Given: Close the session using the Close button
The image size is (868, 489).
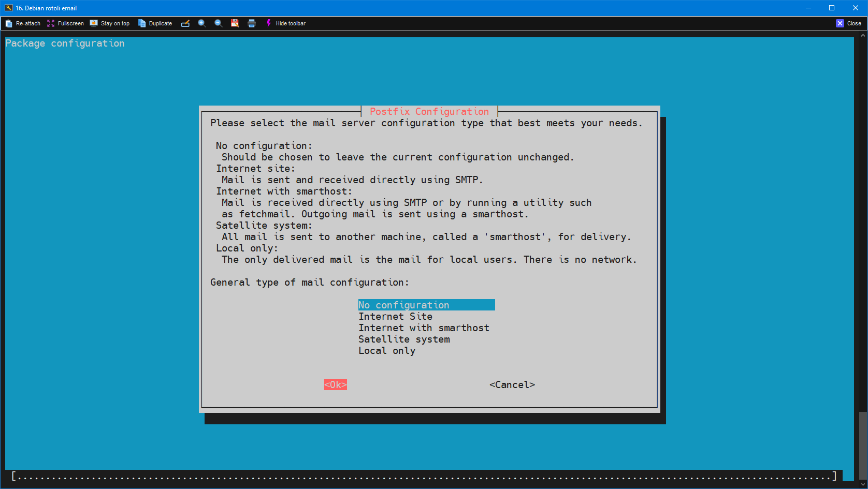Looking at the screenshot, I should (849, 23).
